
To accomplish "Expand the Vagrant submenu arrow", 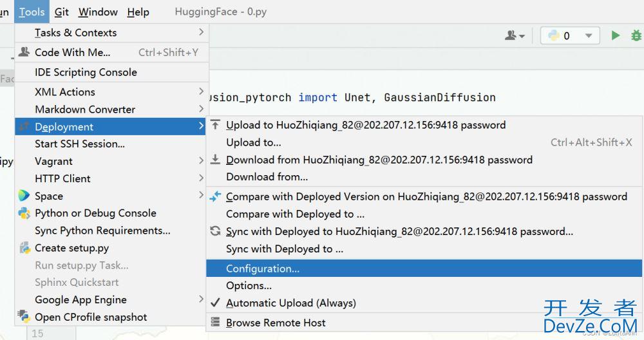I will click(x=201, y=160).
